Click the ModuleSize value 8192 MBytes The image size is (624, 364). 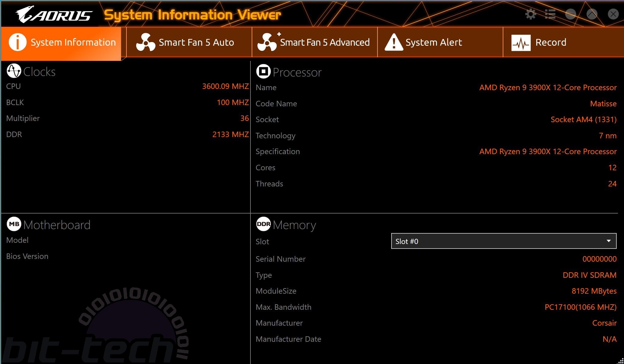pos(594,291)
